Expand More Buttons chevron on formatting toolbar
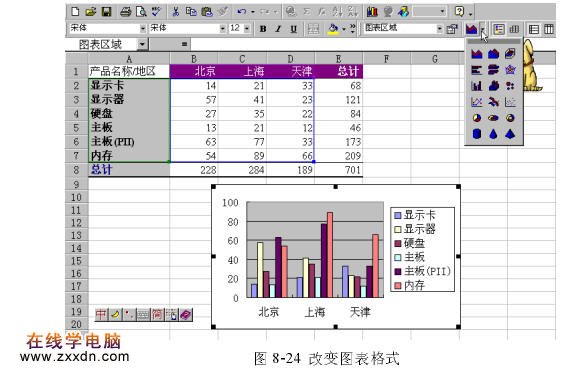 click(352, 29)
